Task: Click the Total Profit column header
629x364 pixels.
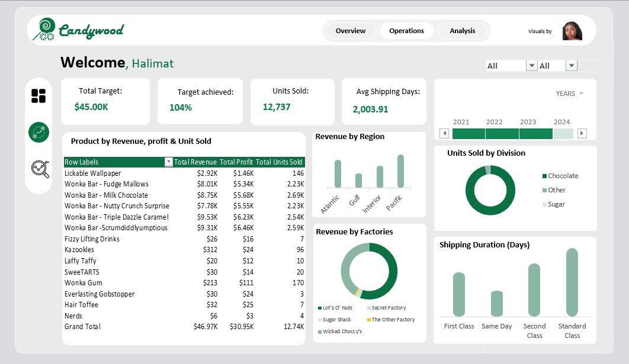Action: click(236, 162)
